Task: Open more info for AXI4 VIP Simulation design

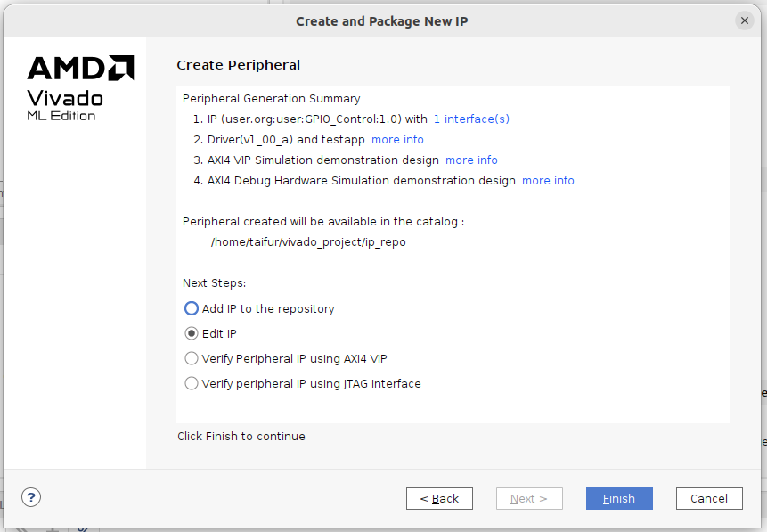Action: click(471, 160)
